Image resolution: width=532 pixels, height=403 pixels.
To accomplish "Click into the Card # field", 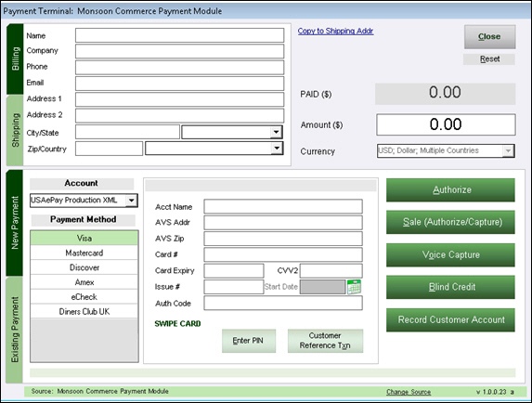I will click(x=283, y=254).
